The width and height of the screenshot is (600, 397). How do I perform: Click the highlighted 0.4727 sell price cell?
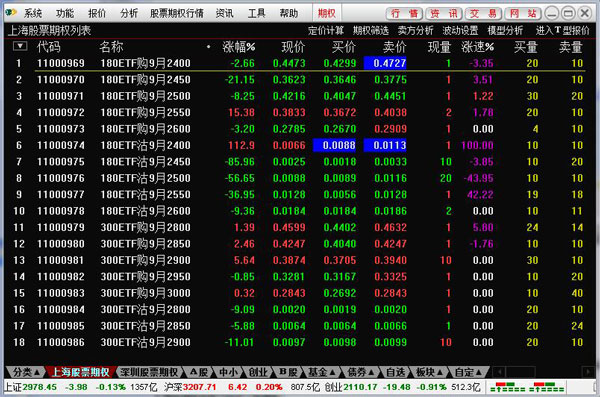(385, 63)
